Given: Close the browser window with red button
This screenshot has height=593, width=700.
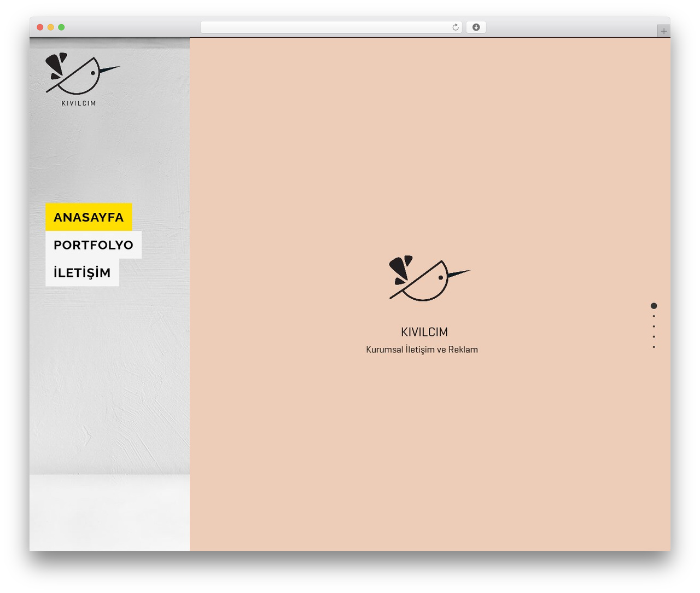Looking at the screenshot, I should coord(40,27).
